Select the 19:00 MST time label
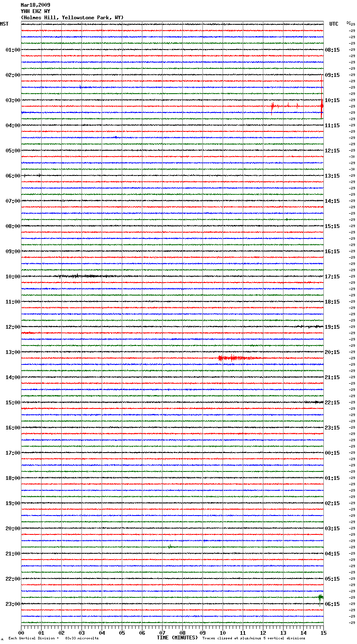357x644 pixels. click(x=13, y=503)
